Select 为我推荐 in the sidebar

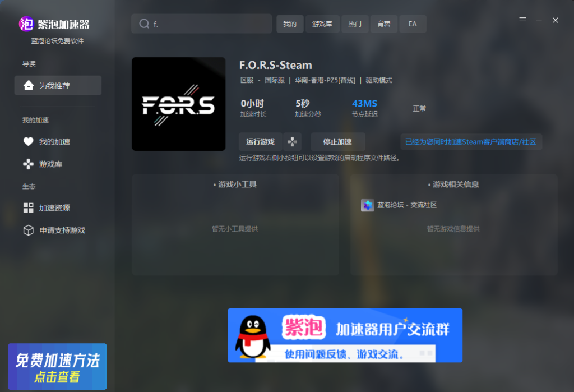[x=58, y=85]
